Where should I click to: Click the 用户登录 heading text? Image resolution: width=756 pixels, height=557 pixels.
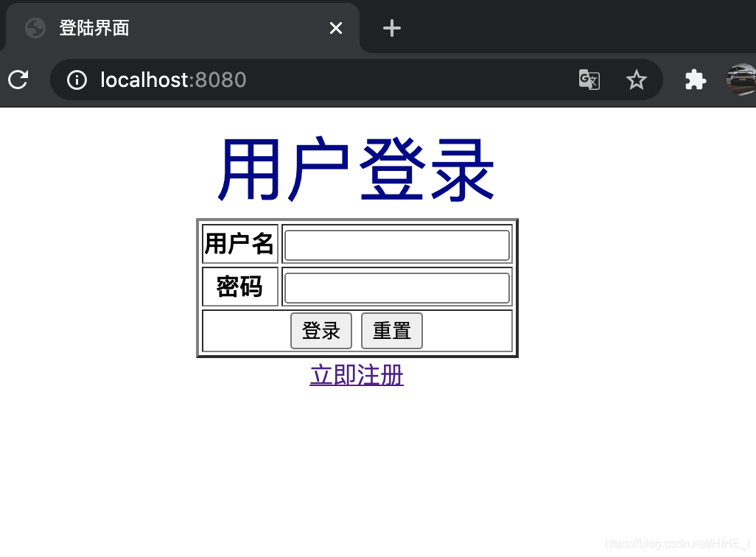[357, 169]
